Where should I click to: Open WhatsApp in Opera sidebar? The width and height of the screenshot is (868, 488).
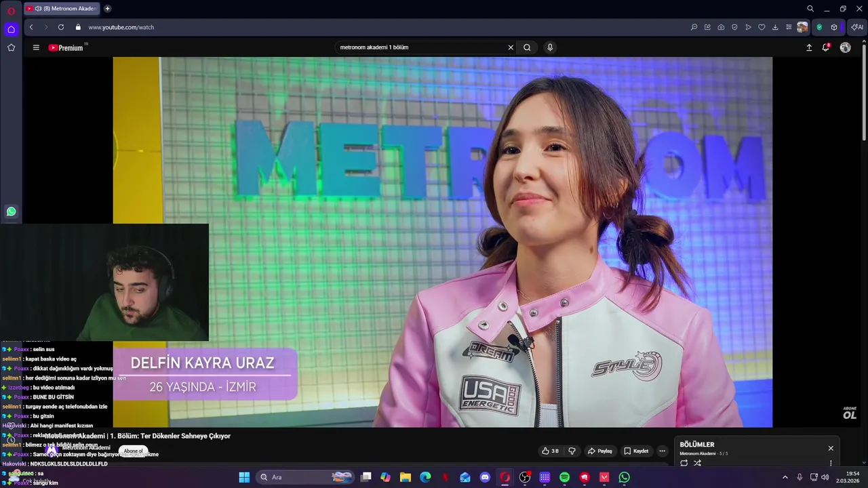point(11,211)
